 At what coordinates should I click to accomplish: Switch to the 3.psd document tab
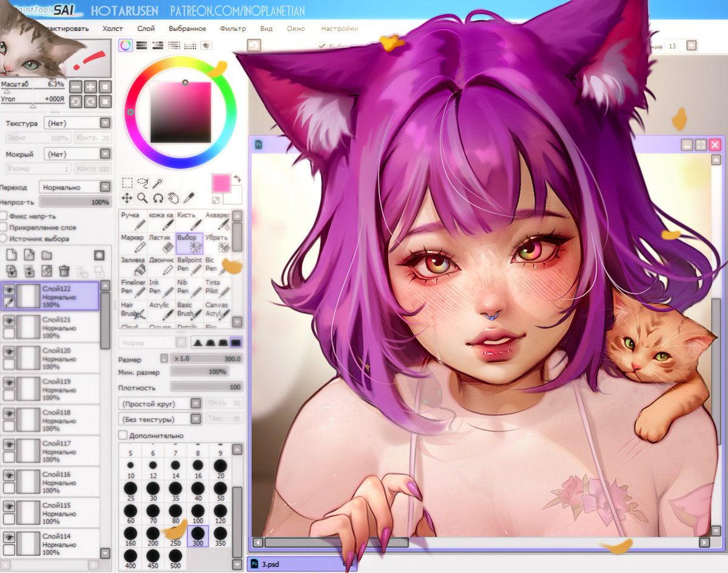point(302,565)
